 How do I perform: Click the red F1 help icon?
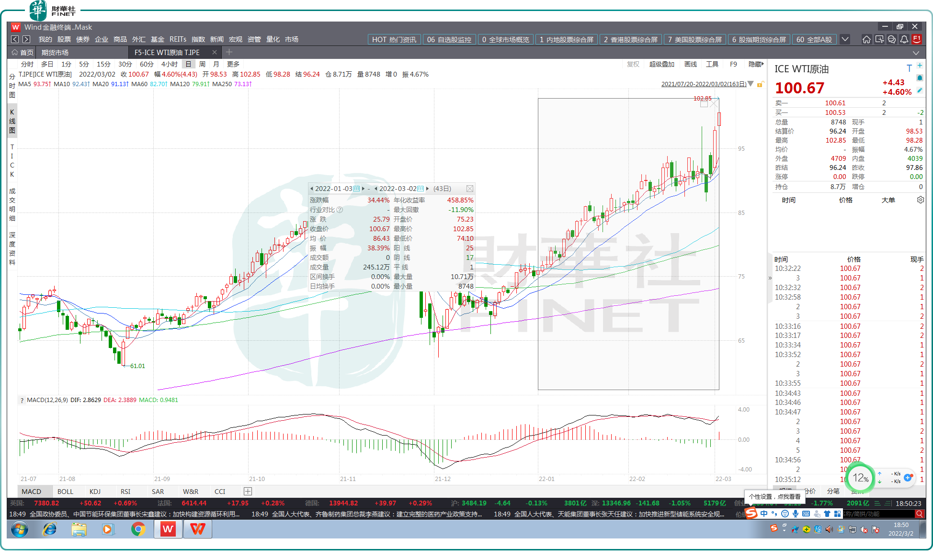917,39
